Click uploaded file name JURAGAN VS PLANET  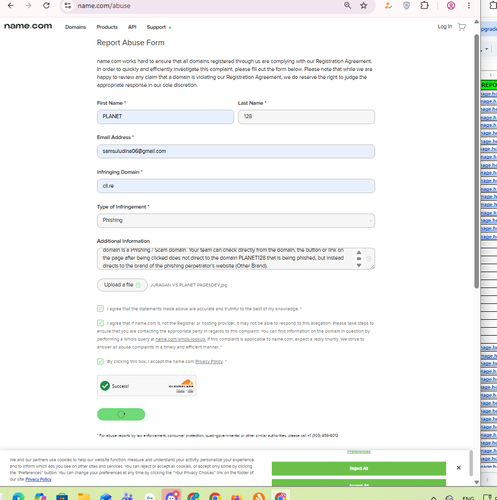pos(189,285)
